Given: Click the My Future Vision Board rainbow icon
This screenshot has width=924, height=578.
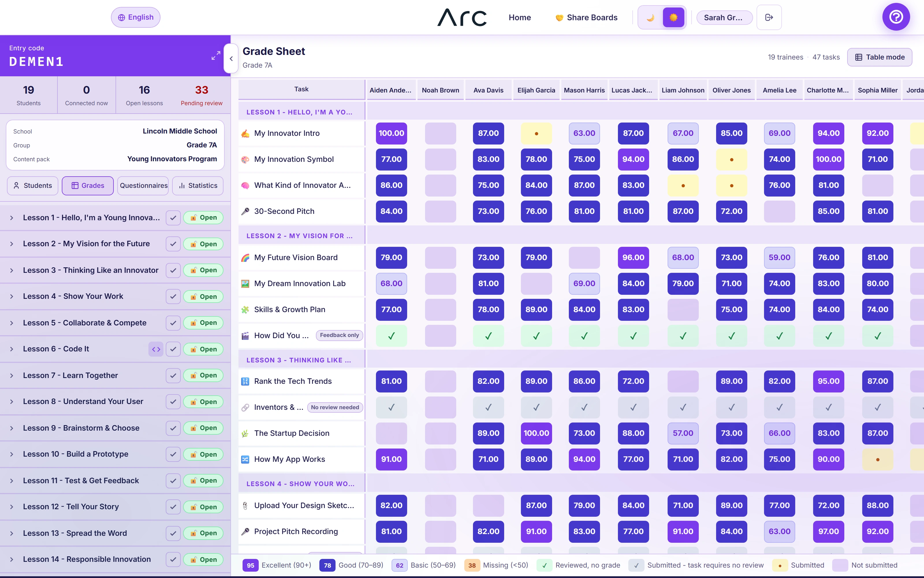Looking at the screenshot, I should [x=245, y=258].
